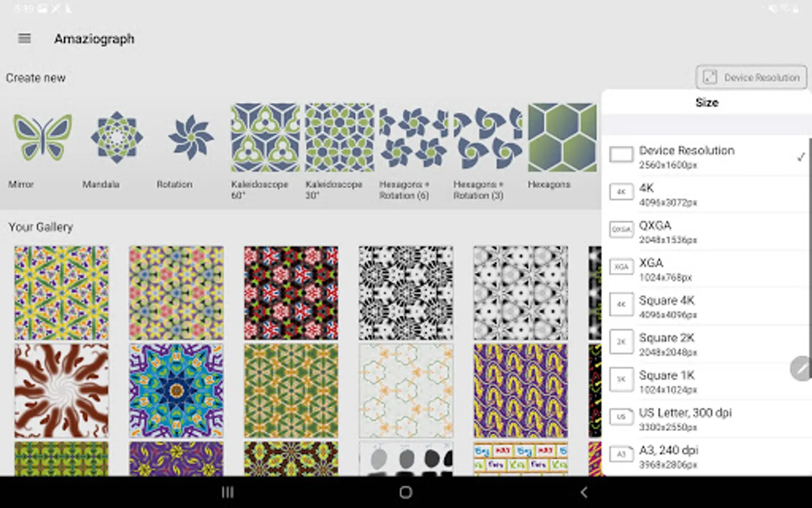Choose Hexagons + Rotation (3) pattern
Viewport: 812px width, 508px height.
[x=488, y=138]
